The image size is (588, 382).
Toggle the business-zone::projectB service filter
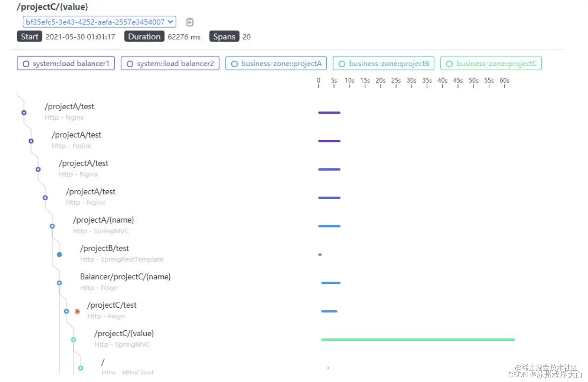(384, 63)
